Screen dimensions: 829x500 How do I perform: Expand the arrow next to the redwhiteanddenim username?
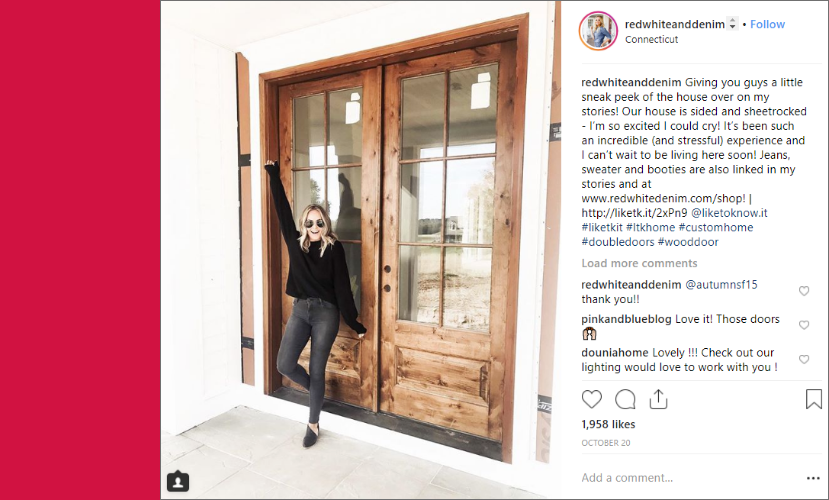732,24
